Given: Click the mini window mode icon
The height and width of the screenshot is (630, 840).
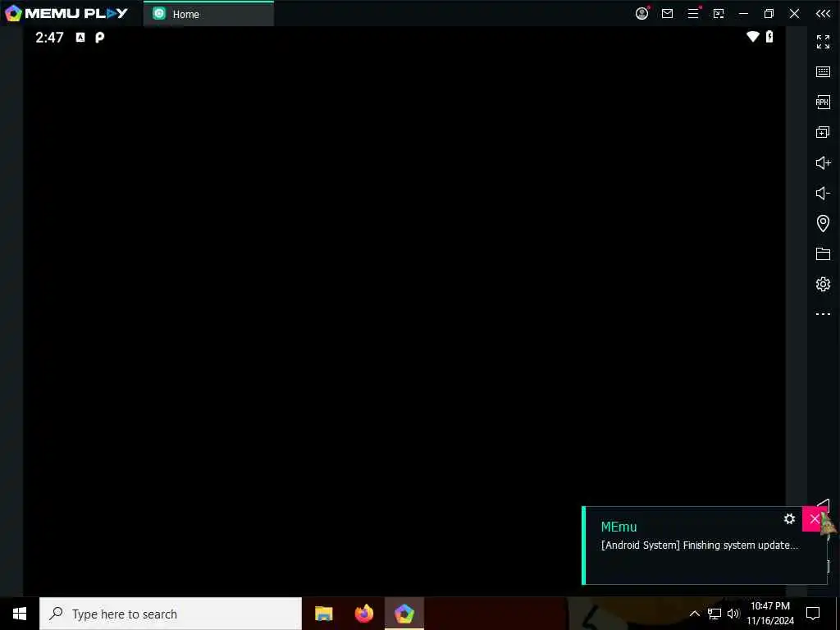Looking at the screenshot, I should pyautogui.click(x=719, y=13).
